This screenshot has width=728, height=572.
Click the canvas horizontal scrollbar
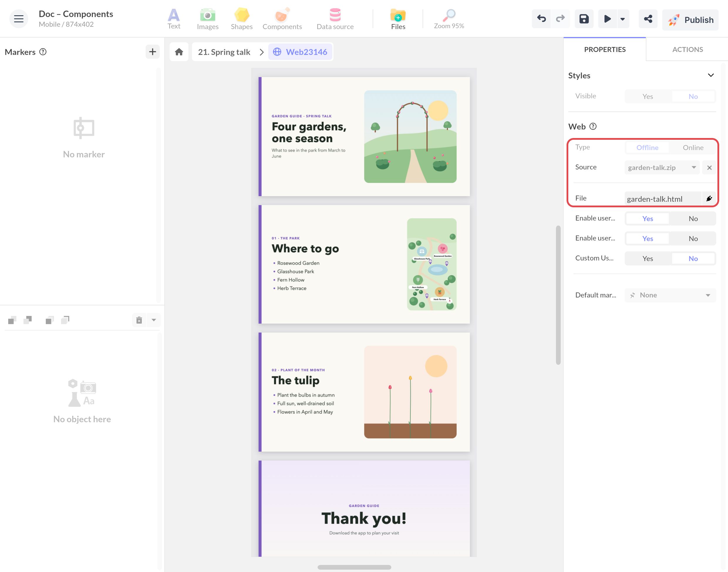355,567
